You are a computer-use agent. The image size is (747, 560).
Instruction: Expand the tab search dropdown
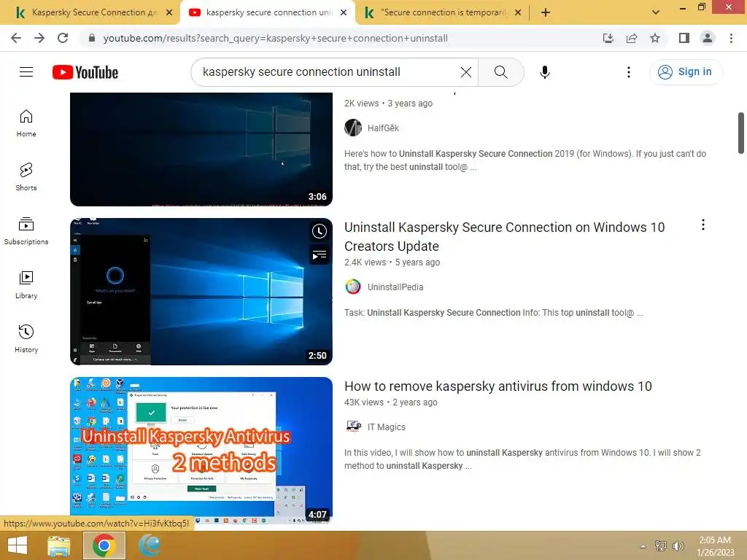(656, 12)
